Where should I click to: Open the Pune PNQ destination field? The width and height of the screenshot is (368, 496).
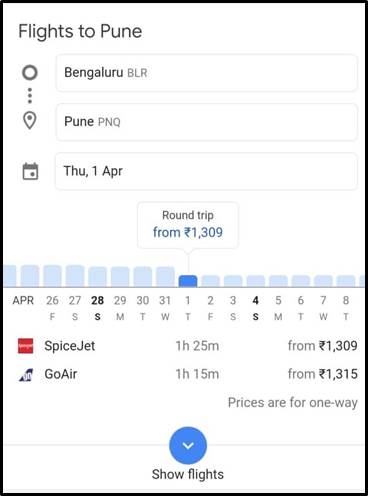click(207, 122)
